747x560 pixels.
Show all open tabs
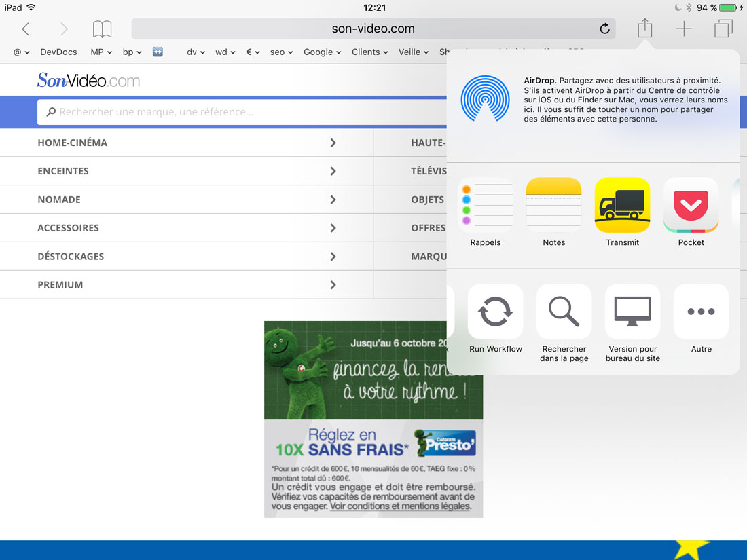(x=723, y=29)
